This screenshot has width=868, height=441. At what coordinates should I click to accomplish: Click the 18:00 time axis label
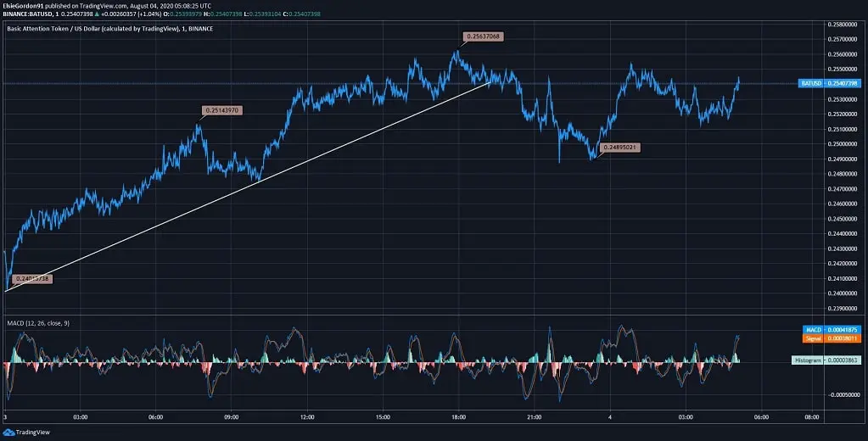(x=458, y=417)
